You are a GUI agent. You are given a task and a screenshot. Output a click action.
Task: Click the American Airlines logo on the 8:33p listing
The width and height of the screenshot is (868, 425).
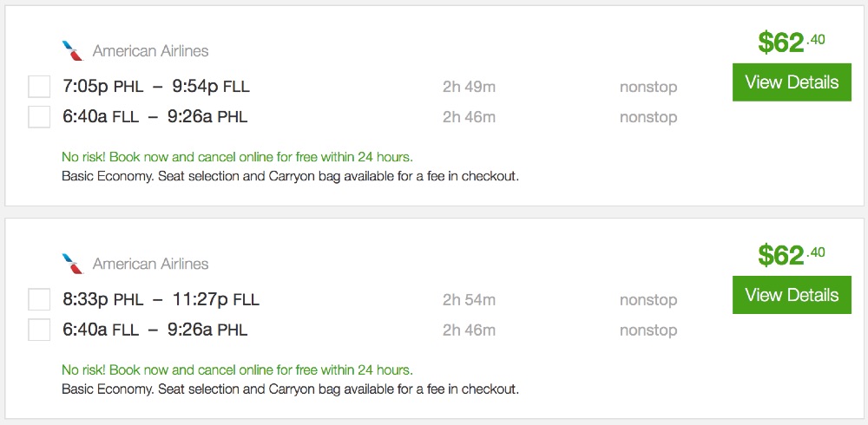[x=73, y=263]
